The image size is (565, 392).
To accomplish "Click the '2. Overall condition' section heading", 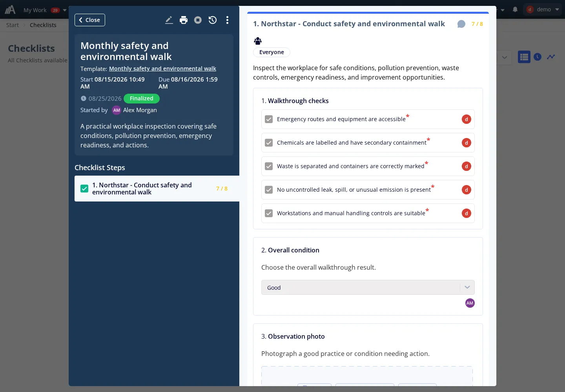I will (x=290, y=250).
